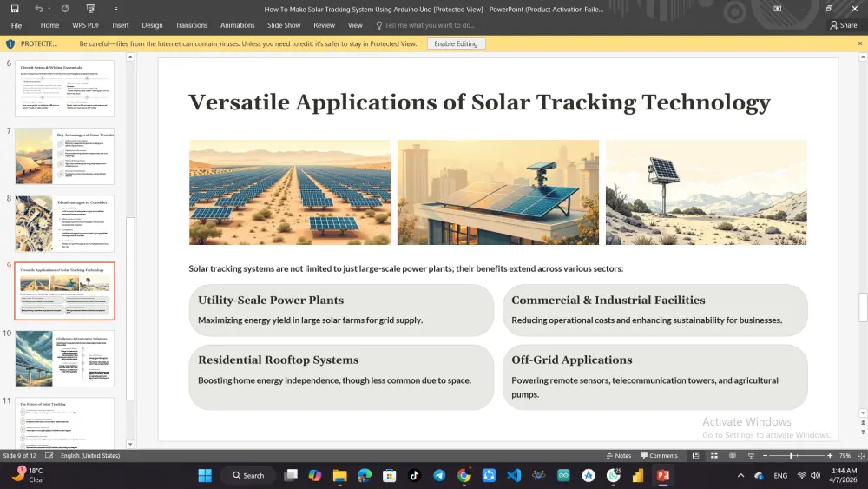This screenshot has height=489, width=868.
Task: Click taskbar Search box
Action: (x=248, y=476)
